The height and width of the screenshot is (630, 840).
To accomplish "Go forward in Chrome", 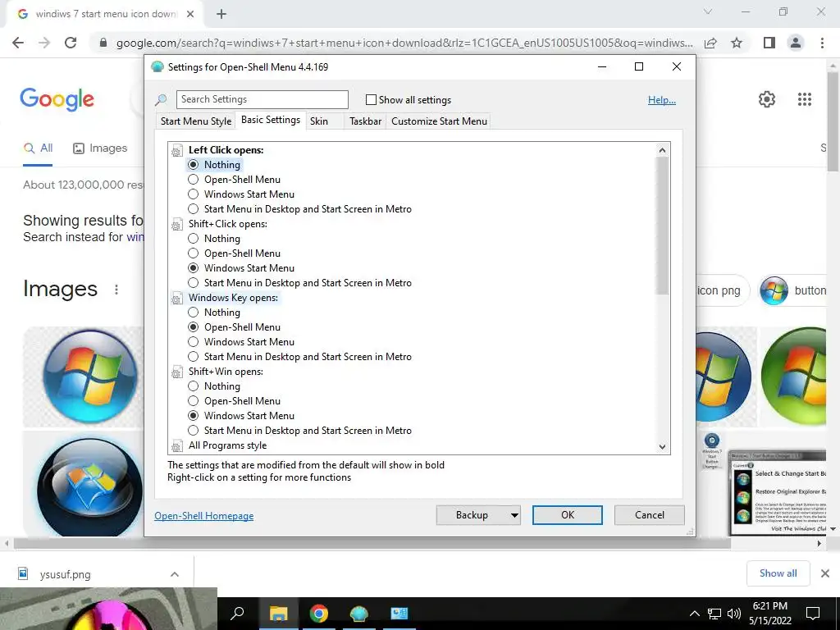I will (44, 43).
